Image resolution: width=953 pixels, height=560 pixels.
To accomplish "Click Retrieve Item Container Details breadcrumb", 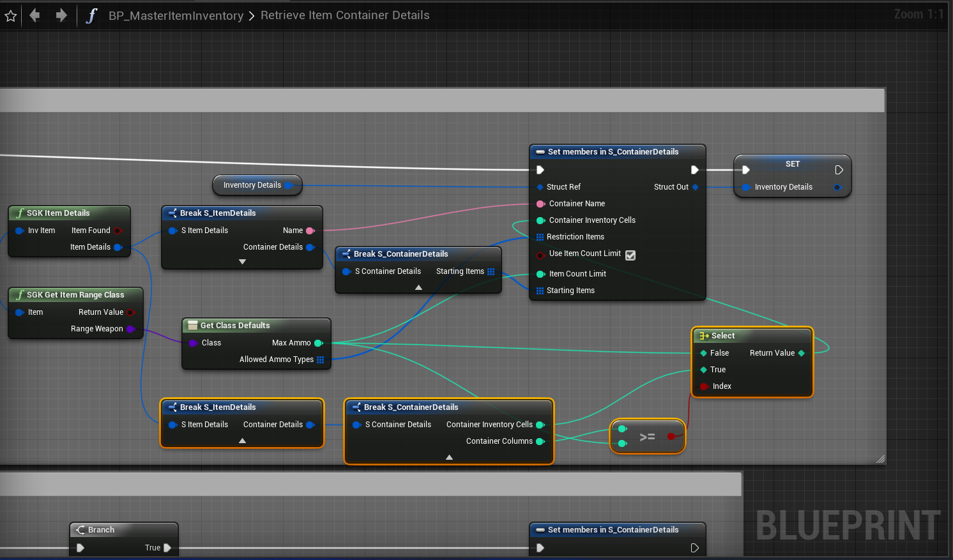I will pyautogui.click(x=345, y=15).
